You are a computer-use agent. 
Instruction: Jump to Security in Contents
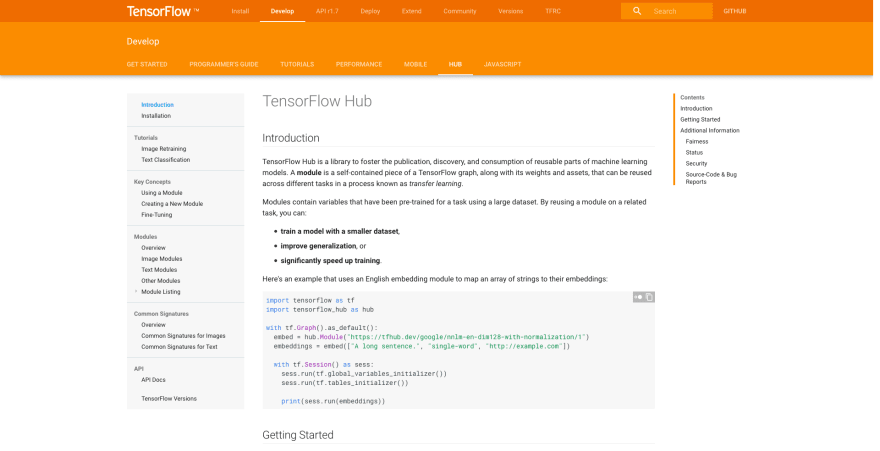(696, 164)
